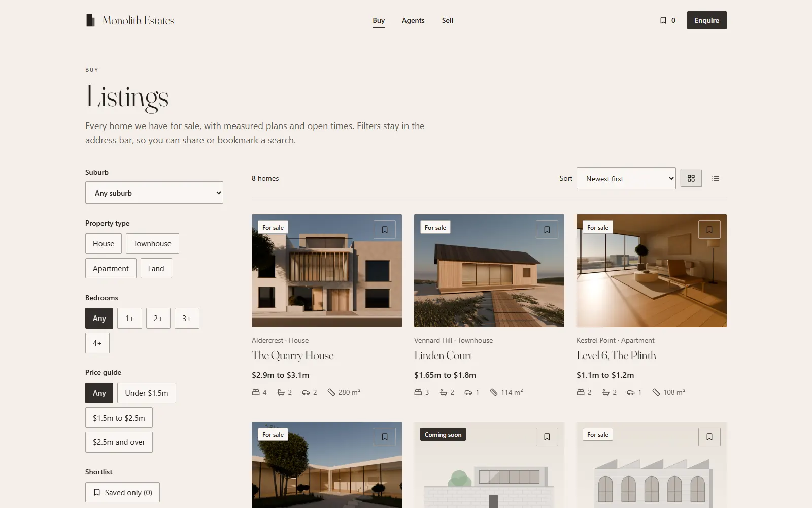The width and height of the screenshot is (812, 508).
Task: Select 1+ bedrooms filter
Action: 129,319
